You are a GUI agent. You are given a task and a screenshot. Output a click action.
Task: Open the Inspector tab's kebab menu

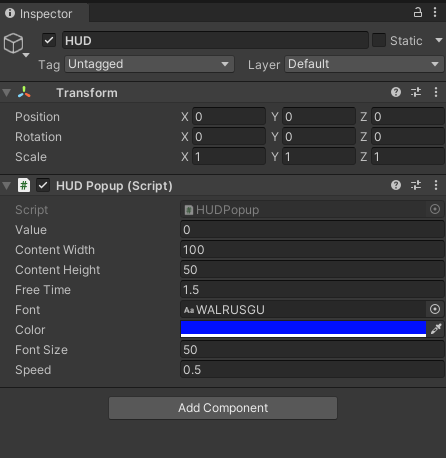pos(435,12)
